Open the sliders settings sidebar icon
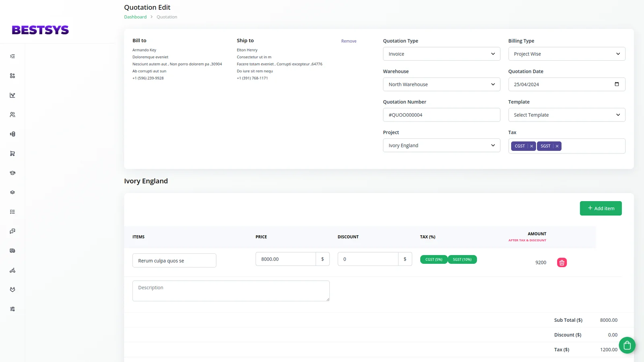644x362 pixels. (x=12, y=309)
